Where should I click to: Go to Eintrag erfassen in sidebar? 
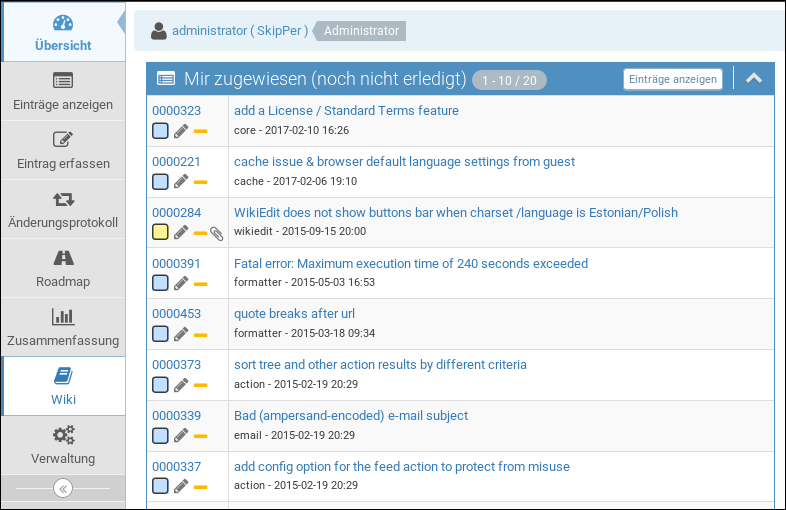coord(63,150)
